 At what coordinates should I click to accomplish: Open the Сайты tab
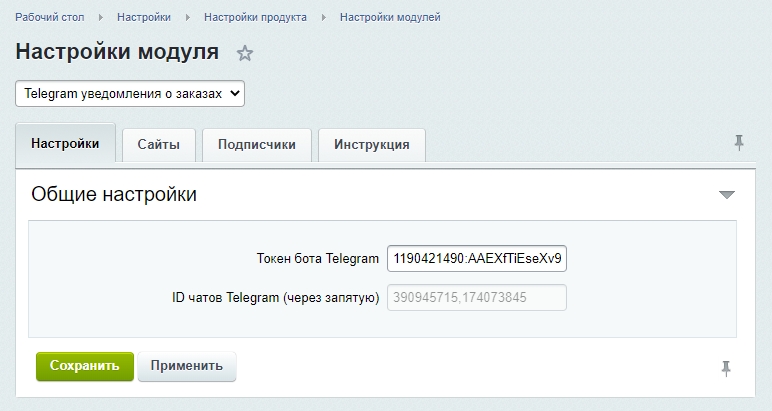click(159, 145)
